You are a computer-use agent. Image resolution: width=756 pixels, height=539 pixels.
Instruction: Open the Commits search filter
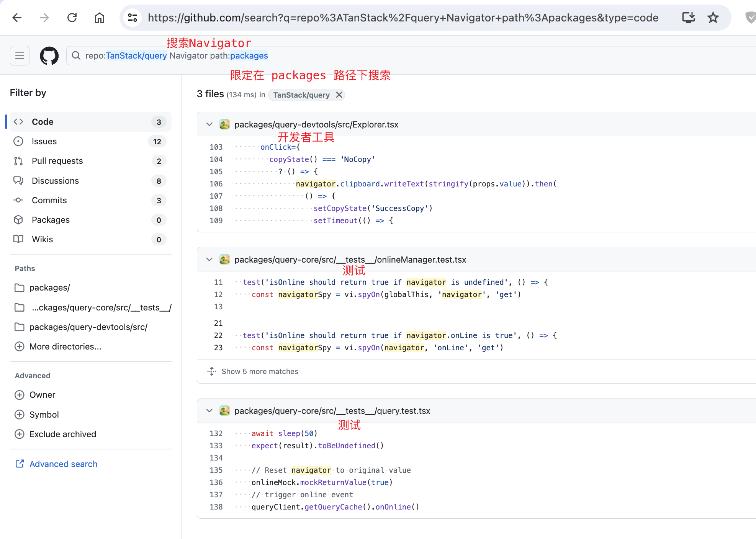[x=49, y=200]
